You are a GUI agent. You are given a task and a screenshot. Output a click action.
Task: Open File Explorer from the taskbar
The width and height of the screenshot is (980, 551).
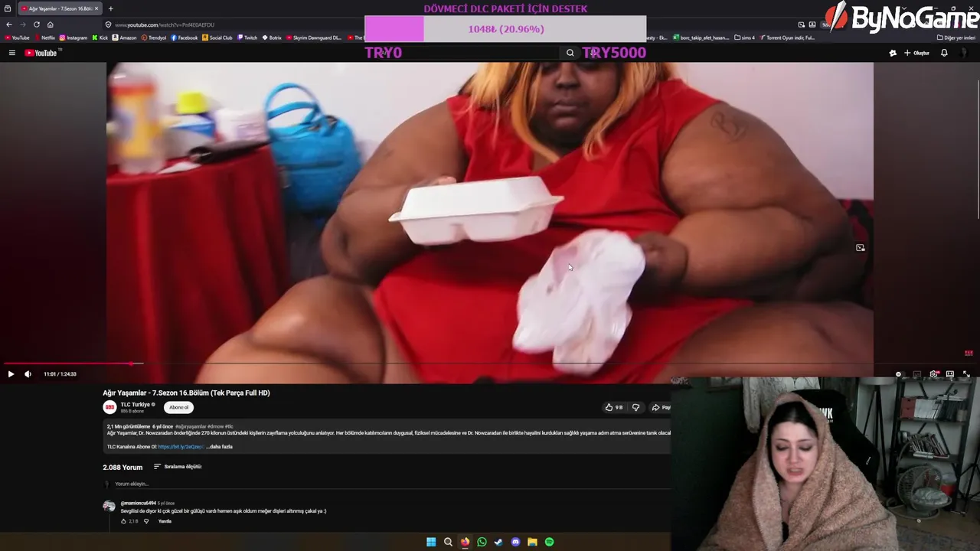(x=532, y=542)
